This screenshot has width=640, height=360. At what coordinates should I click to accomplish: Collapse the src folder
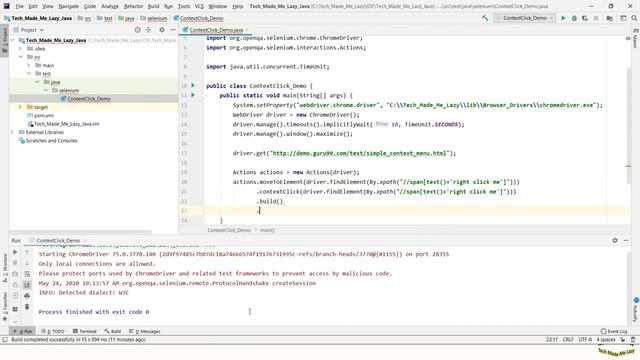click(x=20, y=57)
